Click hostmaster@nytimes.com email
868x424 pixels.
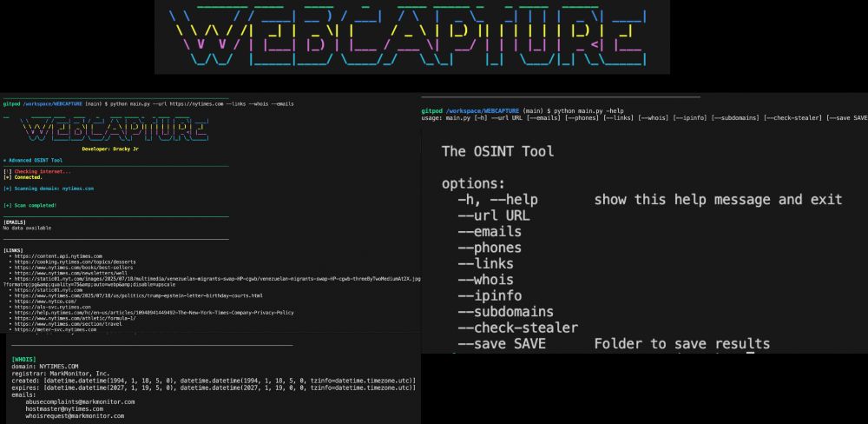coord(64,408)
